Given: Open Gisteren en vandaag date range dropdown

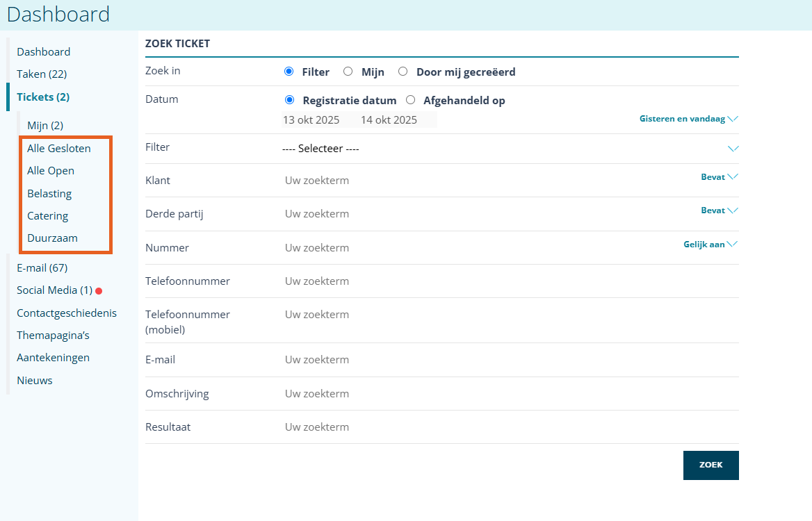Looking at the screenshot, I should pos(688,119).
